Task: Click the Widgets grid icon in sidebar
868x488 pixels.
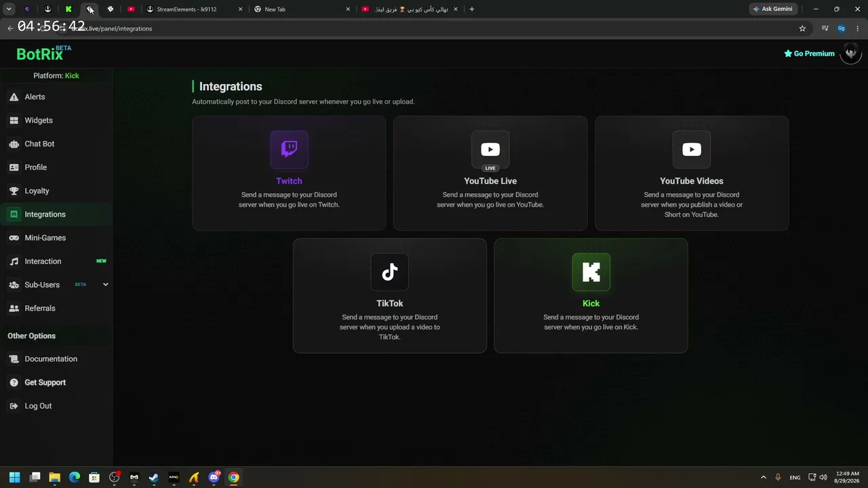Action: pyautogui.click(x=14, y=121)
